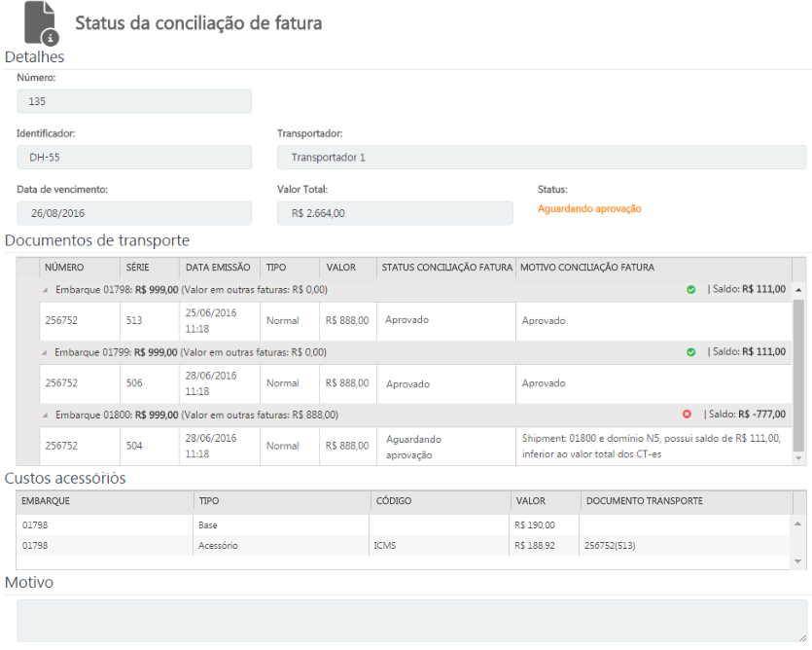Click the Motivo text area
The image size is (812, 650).
pos(411,620)
